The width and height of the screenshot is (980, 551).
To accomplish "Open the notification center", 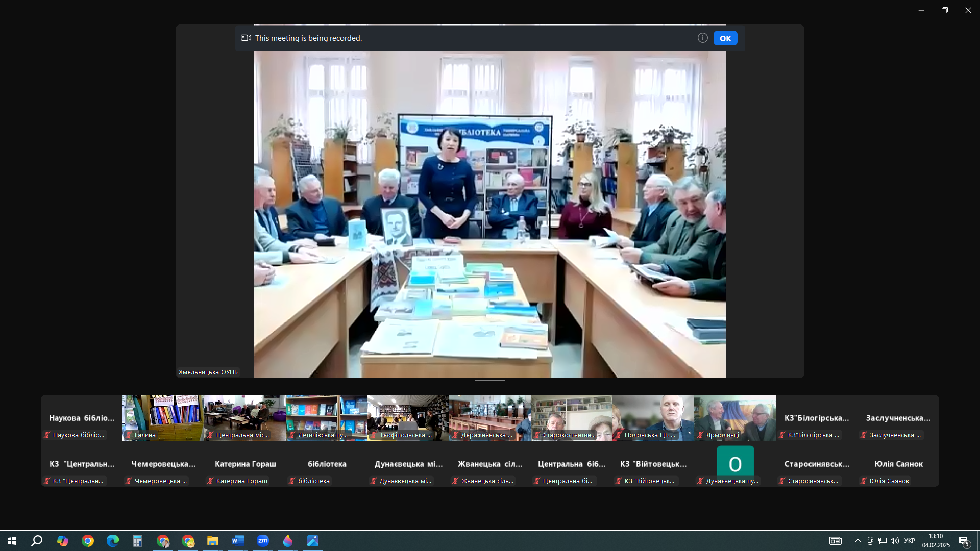I will point(964,541).
